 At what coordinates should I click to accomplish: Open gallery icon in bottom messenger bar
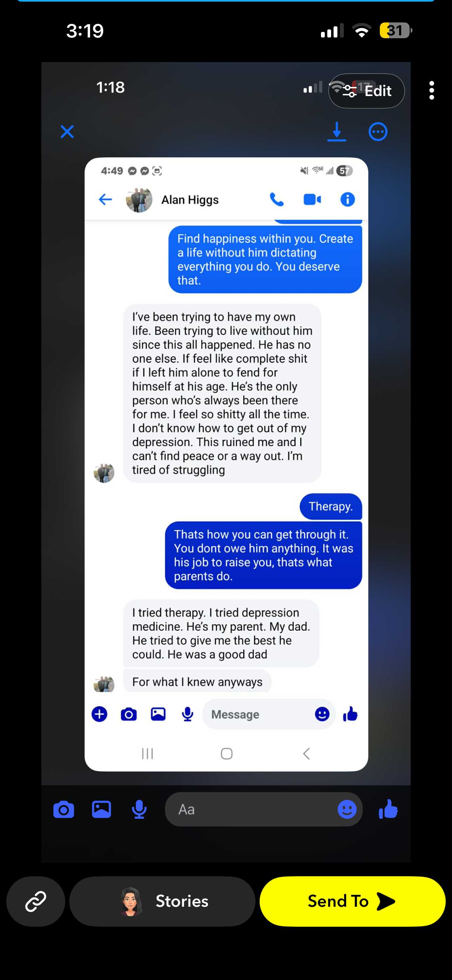pyautogui.click(x=101, y=809)
